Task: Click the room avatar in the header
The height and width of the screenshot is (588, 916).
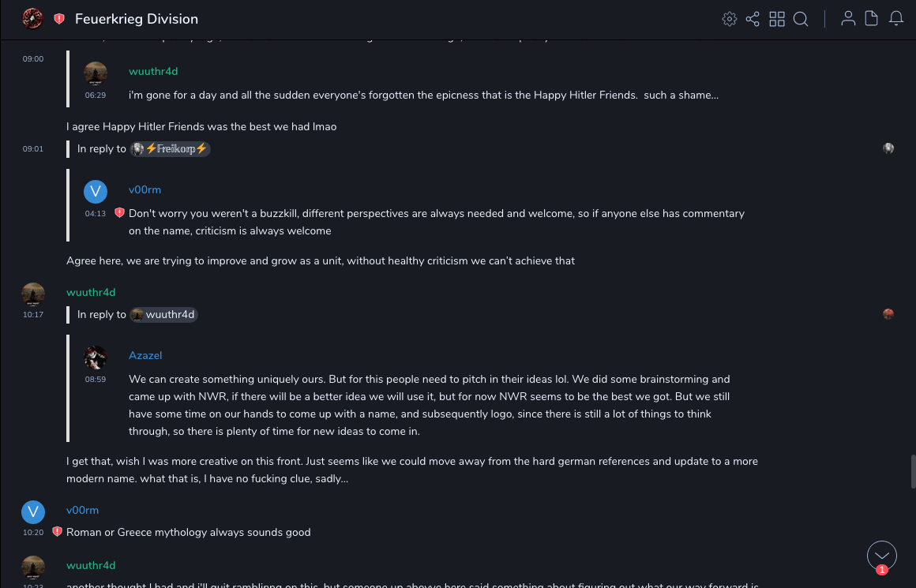Action: click(33, 19)
